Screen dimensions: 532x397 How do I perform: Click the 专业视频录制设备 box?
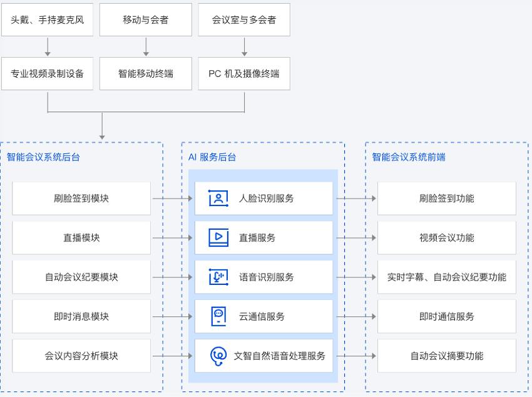(48, 73)
